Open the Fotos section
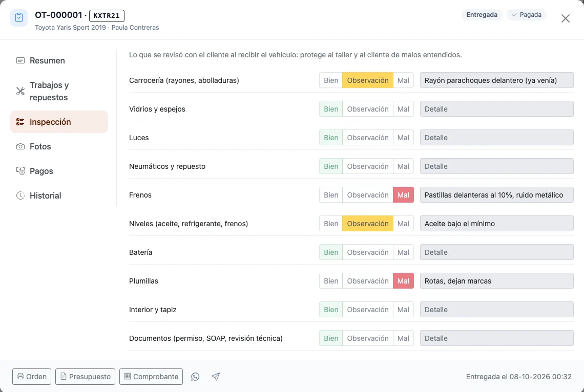 (x=59, y=146)
